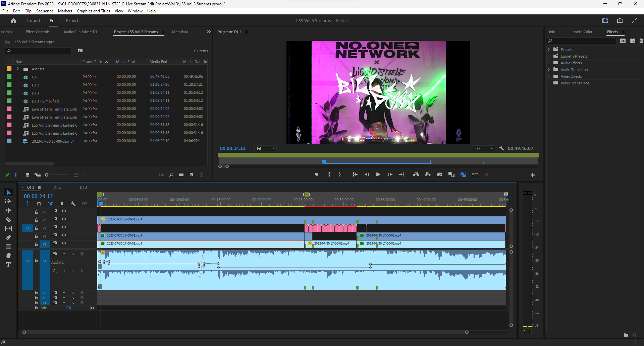This screenshot has width=644, height=346.
Task: Solo audio track A1
Action: (73, 254)
